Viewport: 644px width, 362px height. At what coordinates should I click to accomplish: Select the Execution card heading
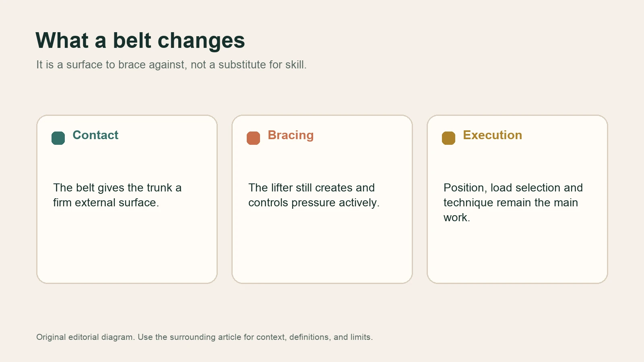click(492, 135)
